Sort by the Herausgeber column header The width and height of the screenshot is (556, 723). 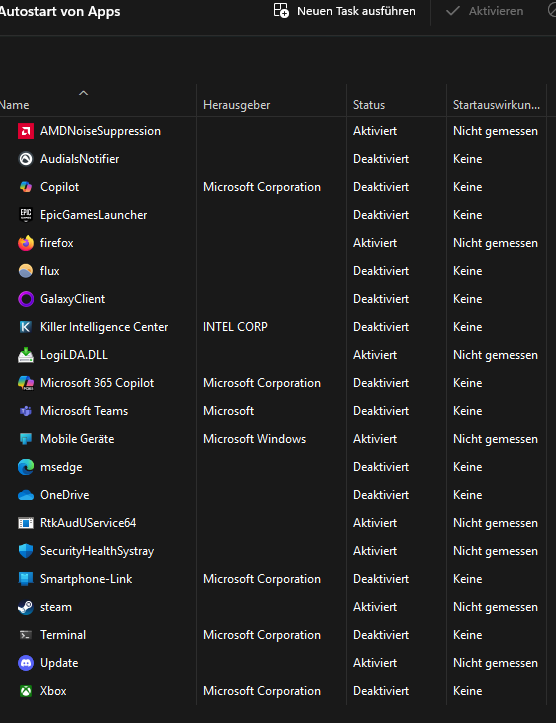tap(237, 105)
